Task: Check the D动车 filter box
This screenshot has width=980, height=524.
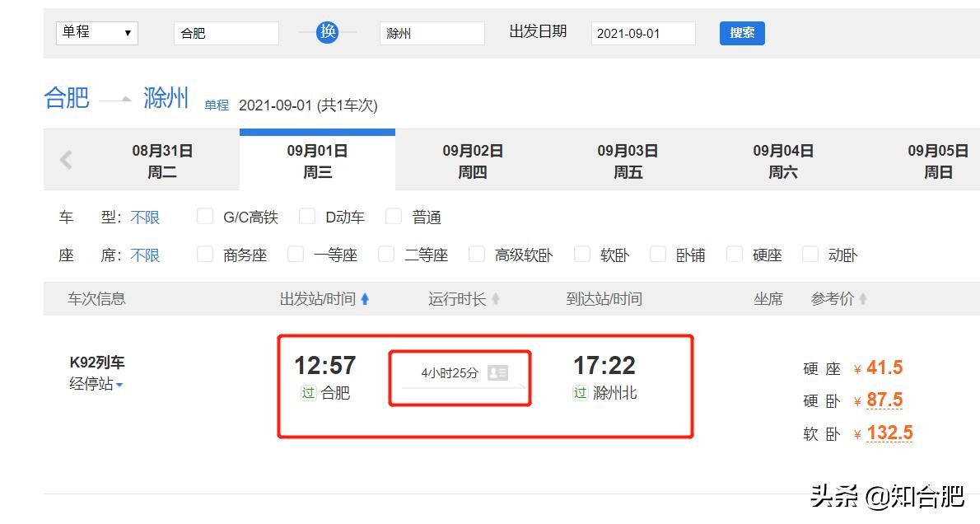Action: click(x=307, y=217)
